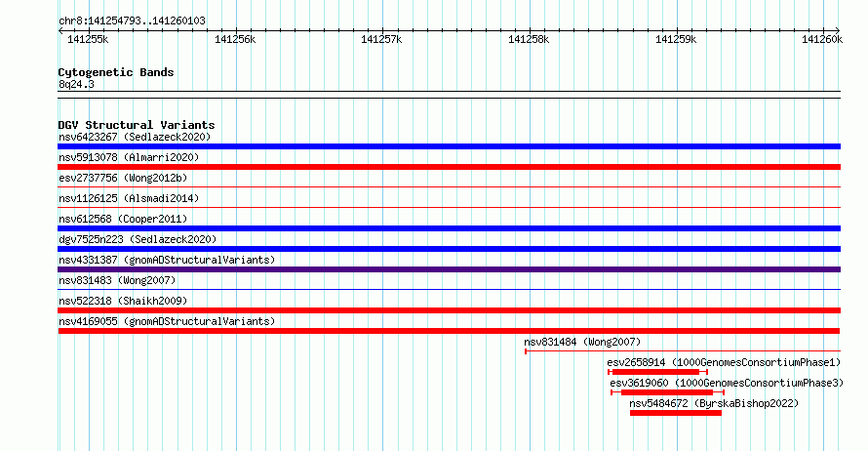The width and height of the screenshot is (868, 451).
Task: Click the nsv6423267 (Sedlazeck2020) variant label
Action: tap(135, 137)
